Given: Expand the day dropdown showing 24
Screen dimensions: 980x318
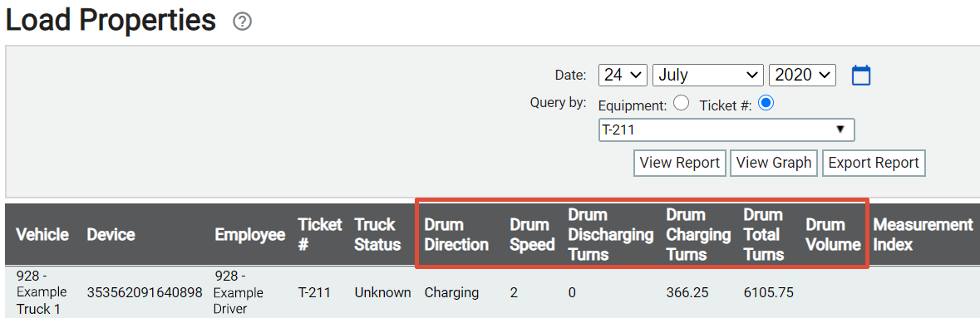Looking at the screenshot, I should coord(623,75).
